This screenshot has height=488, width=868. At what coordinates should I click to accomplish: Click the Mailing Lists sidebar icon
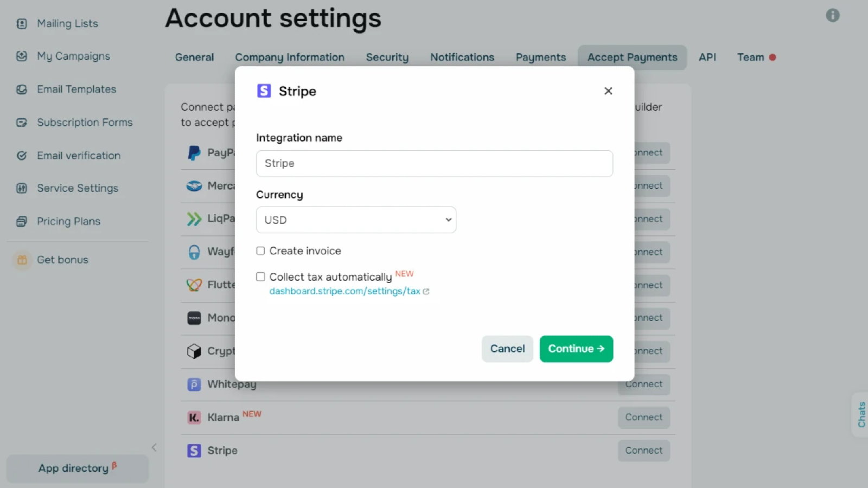[22, 24]
